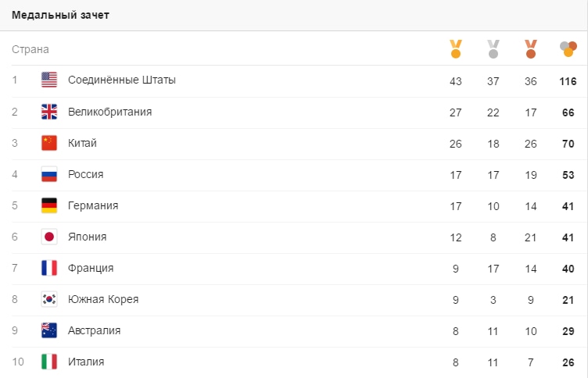The image size is (588, 378).
Task: Click the Australia flag icon
Action: pyautogui.click(x=49, y=330)
